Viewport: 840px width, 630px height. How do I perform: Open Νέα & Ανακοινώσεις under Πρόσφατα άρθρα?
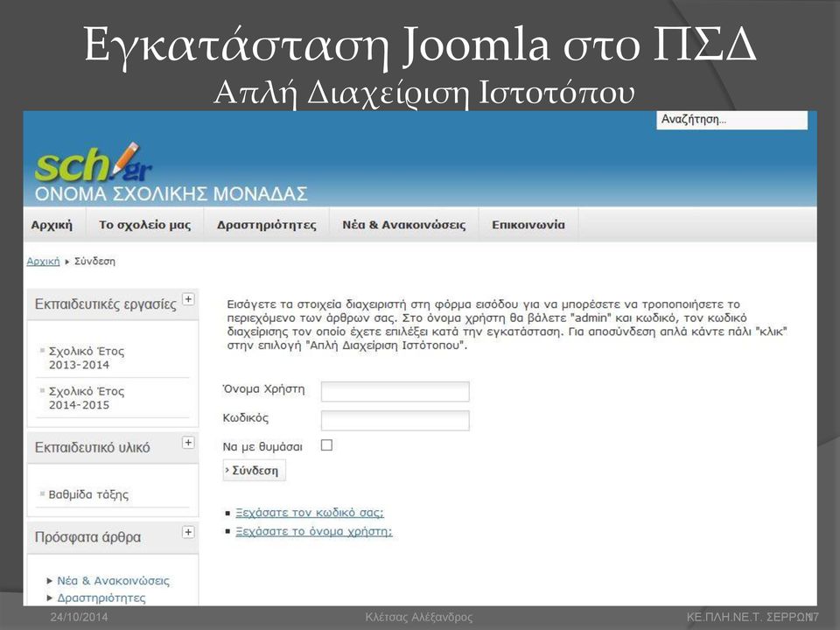pos(113,581)
